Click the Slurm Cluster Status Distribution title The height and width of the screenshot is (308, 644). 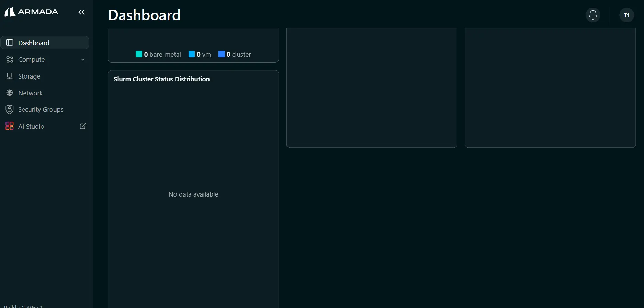(161, 79)
